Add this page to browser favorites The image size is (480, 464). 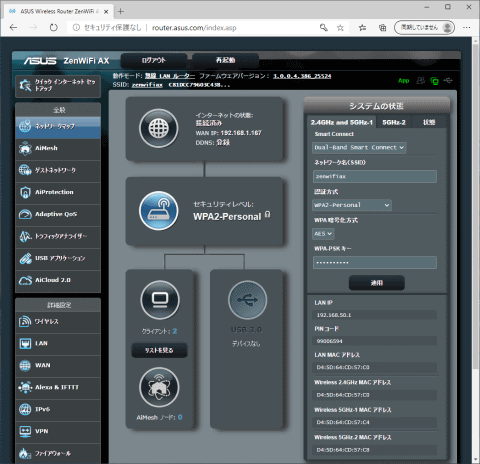(340, 28)
